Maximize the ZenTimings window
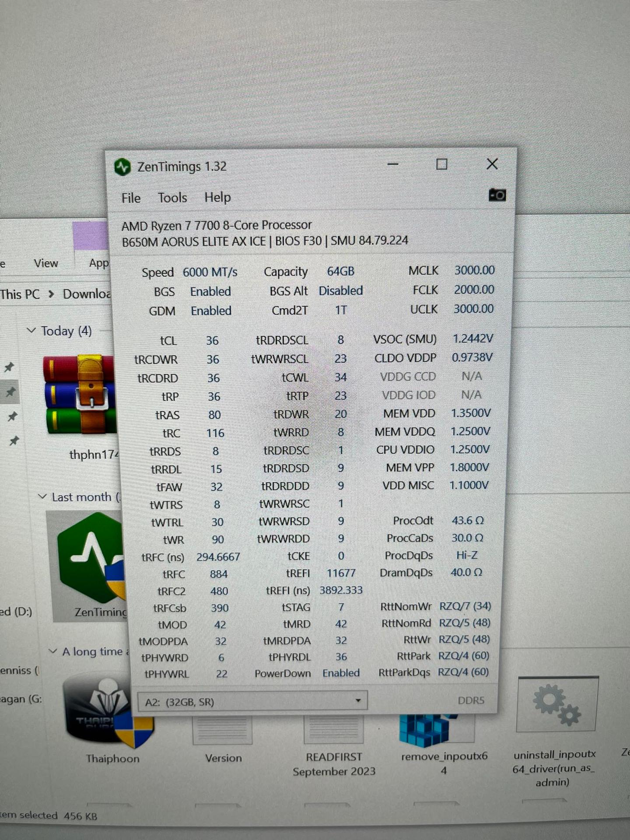Image resolution: width=630 pixels, height=840 pixels. pyautogui.click(x=442, y=164)
